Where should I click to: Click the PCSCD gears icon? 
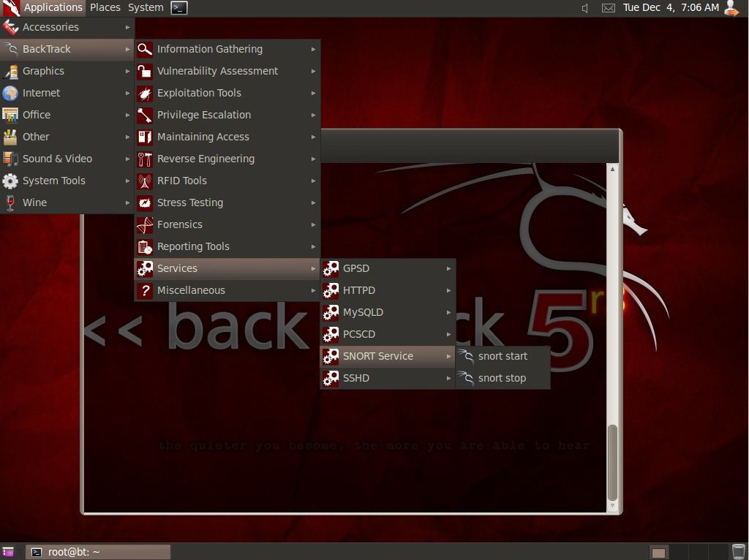[x=331, y=335]
